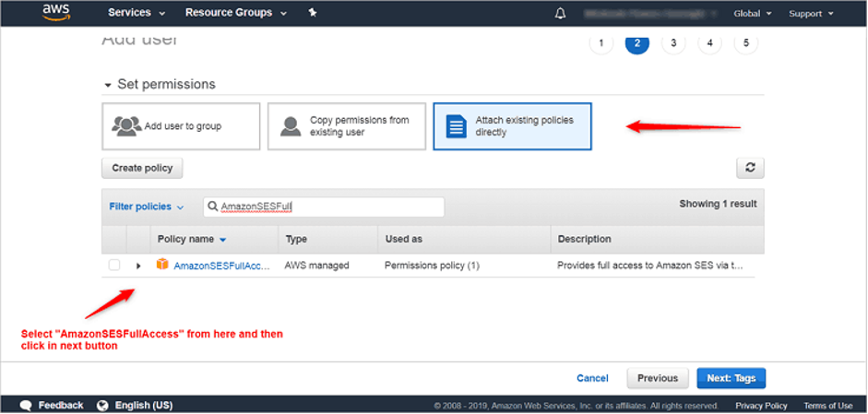Click the group people icon
Image resolution: width=868 pixels, height=414 pixels.
click(126, 126)
